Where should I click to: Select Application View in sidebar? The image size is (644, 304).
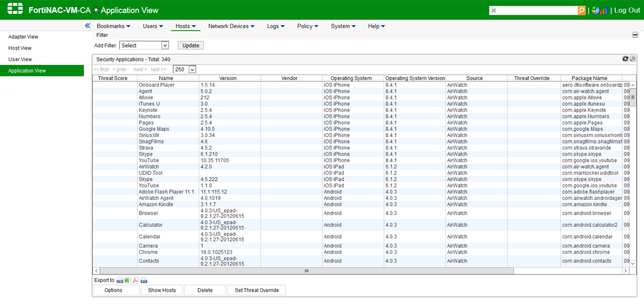tap(42, 71)
